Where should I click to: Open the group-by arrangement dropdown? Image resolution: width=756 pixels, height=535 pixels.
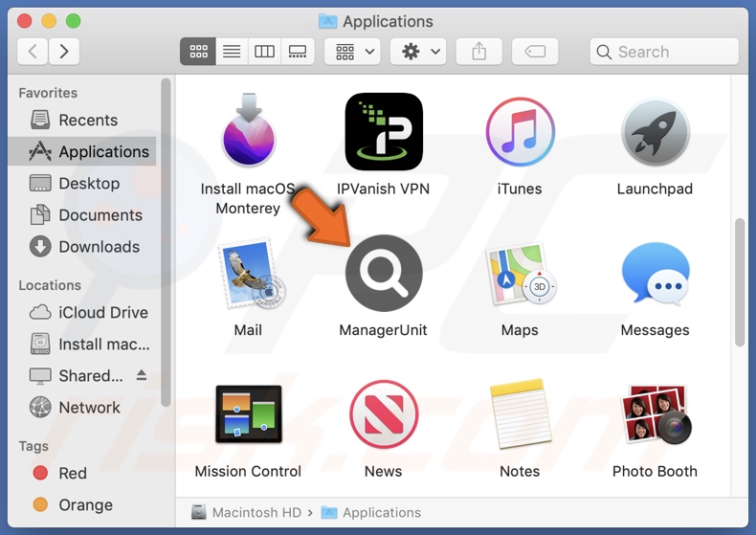352,51
